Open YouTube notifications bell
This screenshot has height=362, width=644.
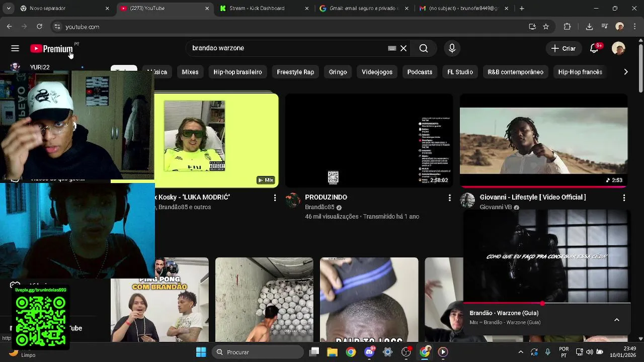pos(594,48)
